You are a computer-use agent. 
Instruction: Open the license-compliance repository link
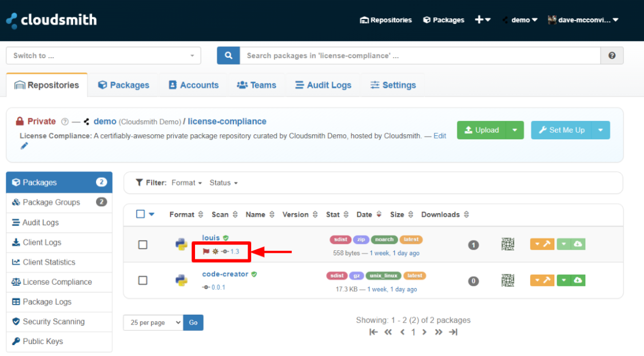point(227,121)
